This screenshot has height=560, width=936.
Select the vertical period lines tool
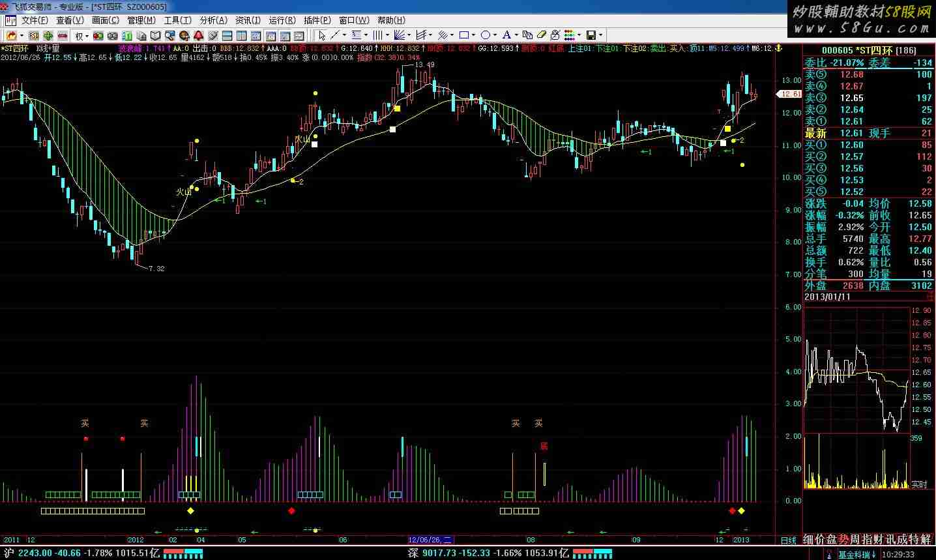378,35
